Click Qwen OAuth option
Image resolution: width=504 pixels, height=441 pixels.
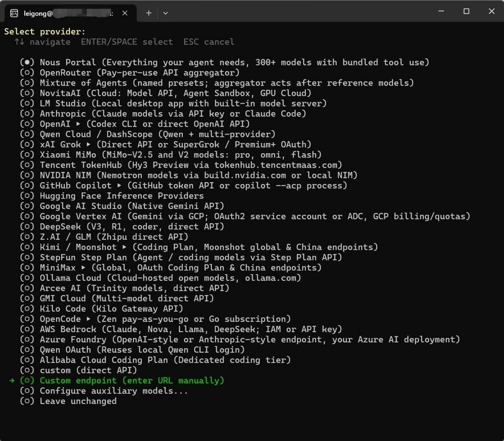tap(133, 350)
